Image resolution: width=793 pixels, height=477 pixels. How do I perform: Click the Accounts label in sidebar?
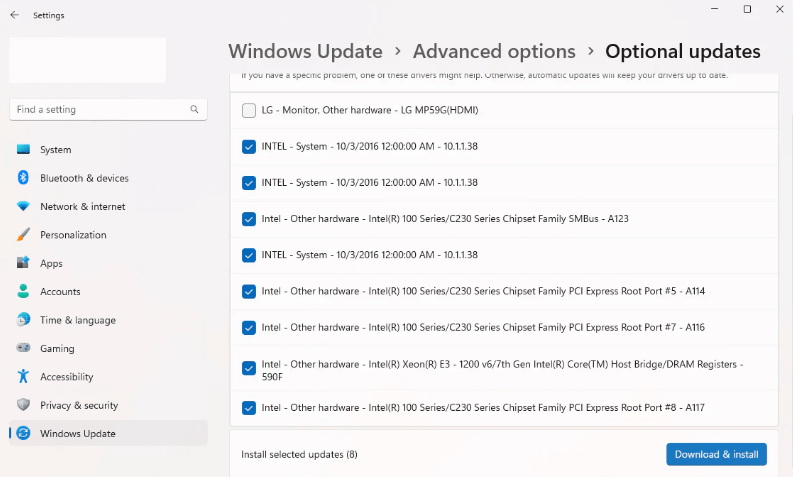point(60,292)
